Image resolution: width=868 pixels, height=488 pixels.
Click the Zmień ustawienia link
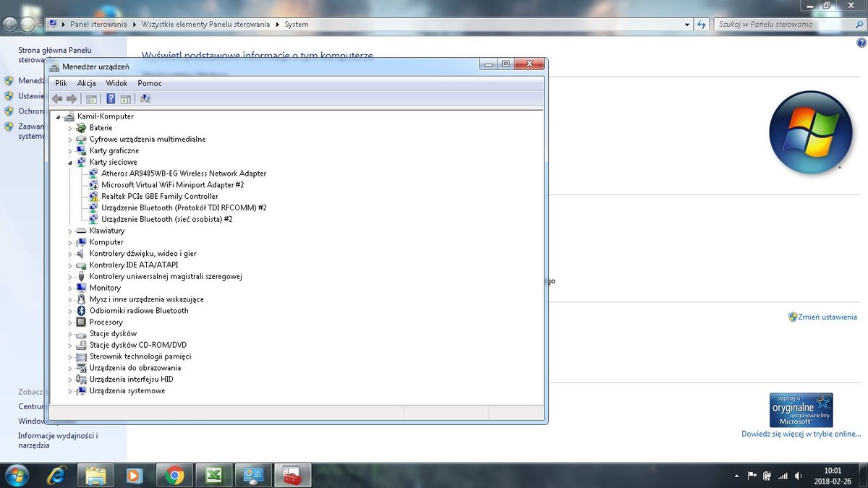827,317
